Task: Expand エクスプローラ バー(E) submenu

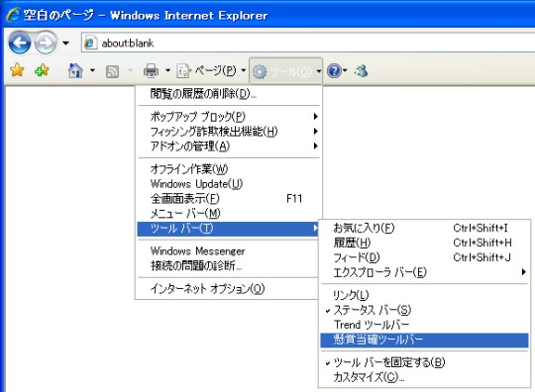Action: pos(424,272)
